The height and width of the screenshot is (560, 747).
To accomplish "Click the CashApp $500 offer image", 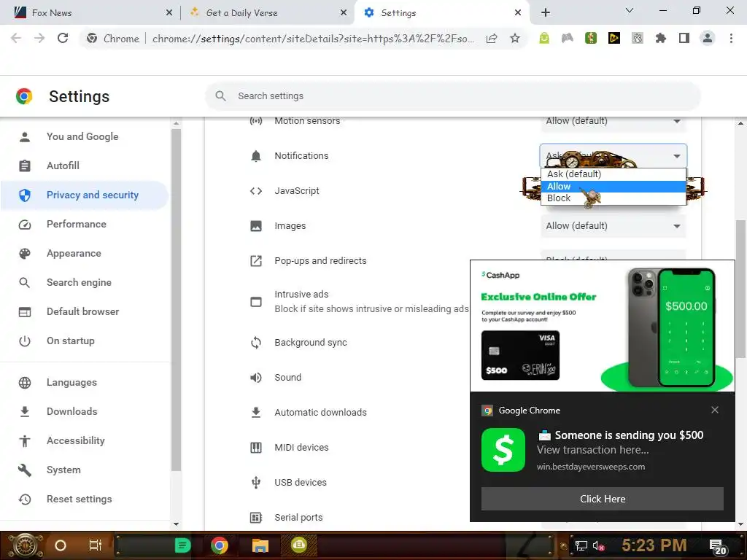I will point(602,326).
